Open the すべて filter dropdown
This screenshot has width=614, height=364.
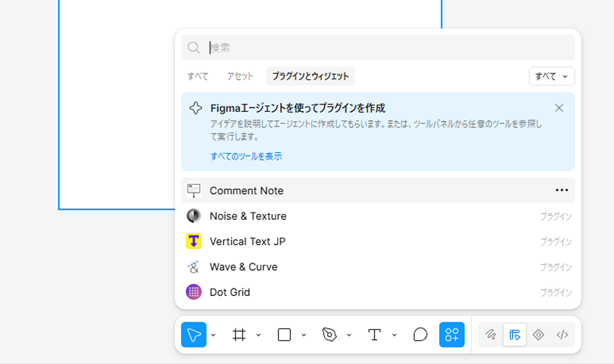click(x=552, y=76)
